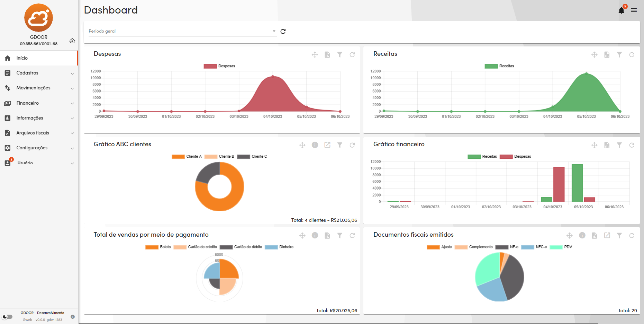
Task: Expand the Movimentações menu chevron
Action: pos(72,88)
